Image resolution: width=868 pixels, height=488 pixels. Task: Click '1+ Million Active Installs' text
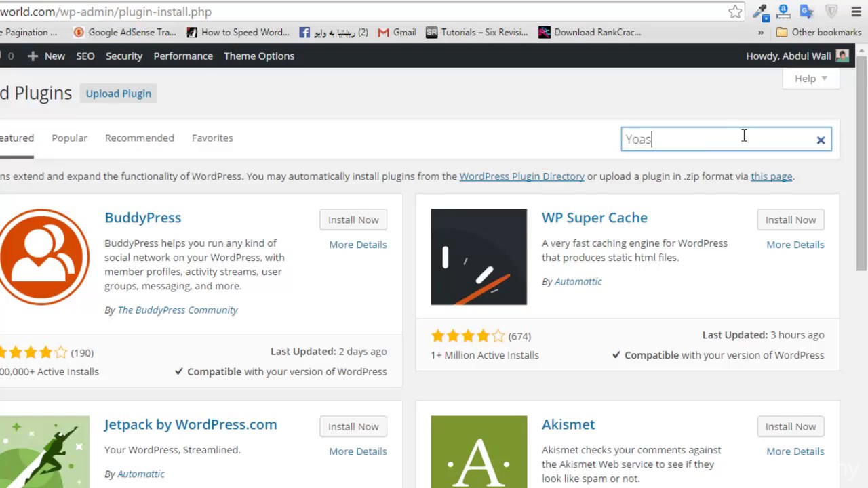[x=485, y=355]
